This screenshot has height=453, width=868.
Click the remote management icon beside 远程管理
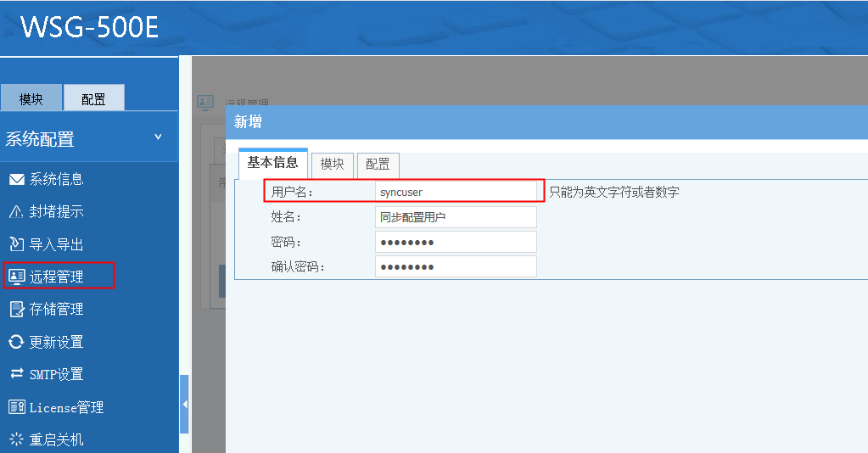(16, 277)
